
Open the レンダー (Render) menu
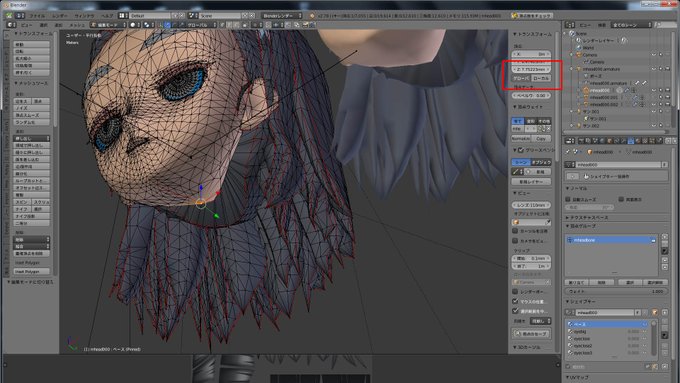(60, 16)
